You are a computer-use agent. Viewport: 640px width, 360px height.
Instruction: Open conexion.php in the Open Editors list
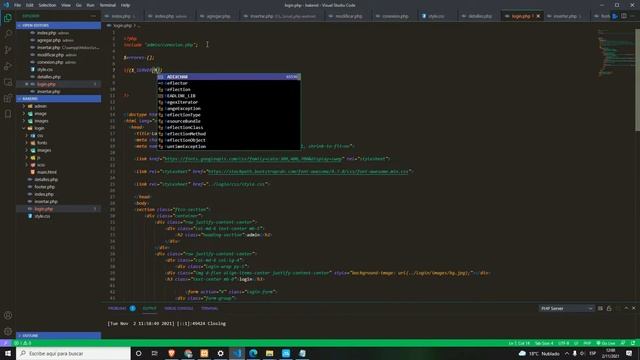pyautogui.click(x=58, y=62)
